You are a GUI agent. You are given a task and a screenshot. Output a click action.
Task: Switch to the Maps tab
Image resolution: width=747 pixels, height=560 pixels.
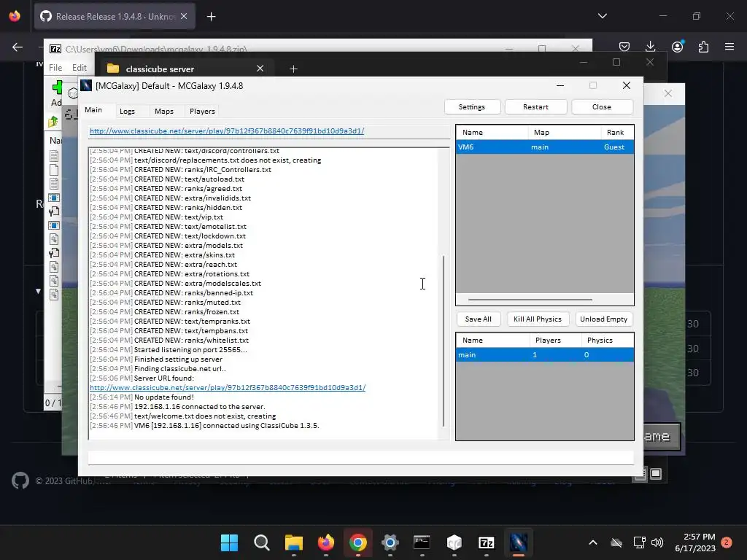pyautogui.click(x=164, y=111)
